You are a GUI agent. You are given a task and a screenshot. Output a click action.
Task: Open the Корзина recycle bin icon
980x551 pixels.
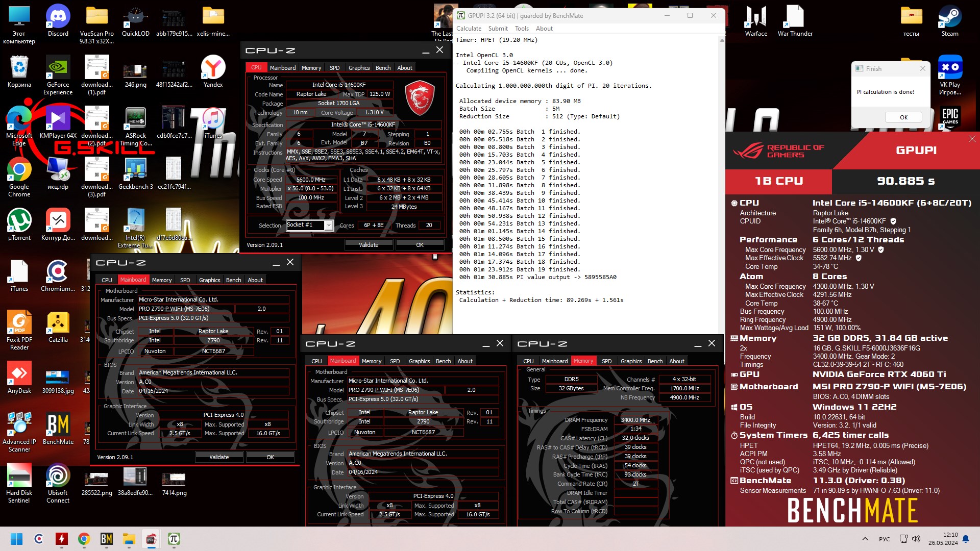click(x=19, y=71)
